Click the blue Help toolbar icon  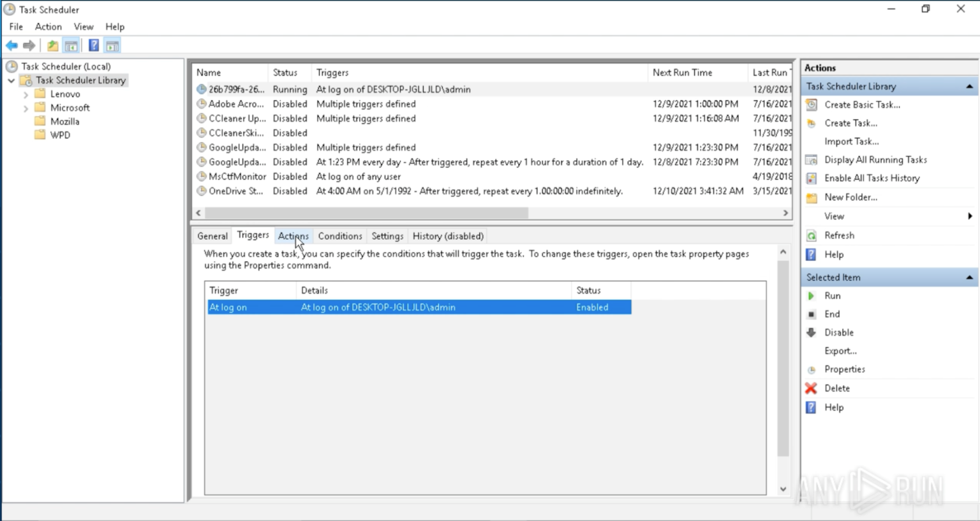point(94,45)
